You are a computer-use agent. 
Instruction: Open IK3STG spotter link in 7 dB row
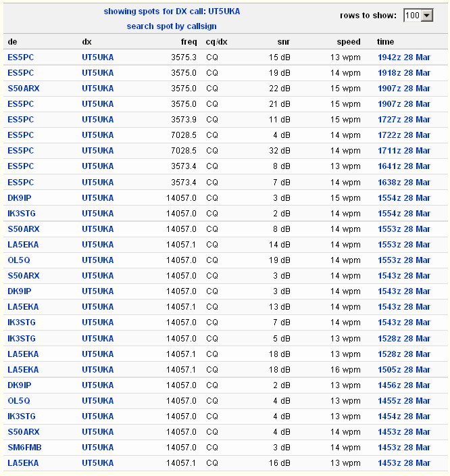click(22, 323)
